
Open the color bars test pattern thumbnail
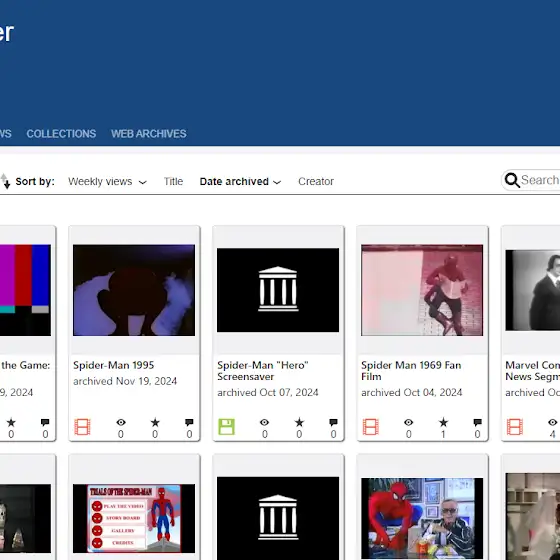coord(25,290)
